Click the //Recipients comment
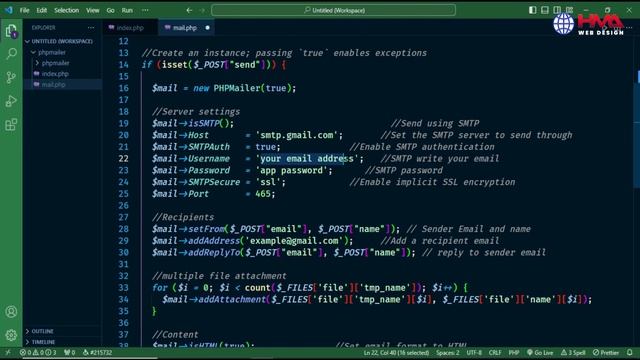 coord(183,217)
